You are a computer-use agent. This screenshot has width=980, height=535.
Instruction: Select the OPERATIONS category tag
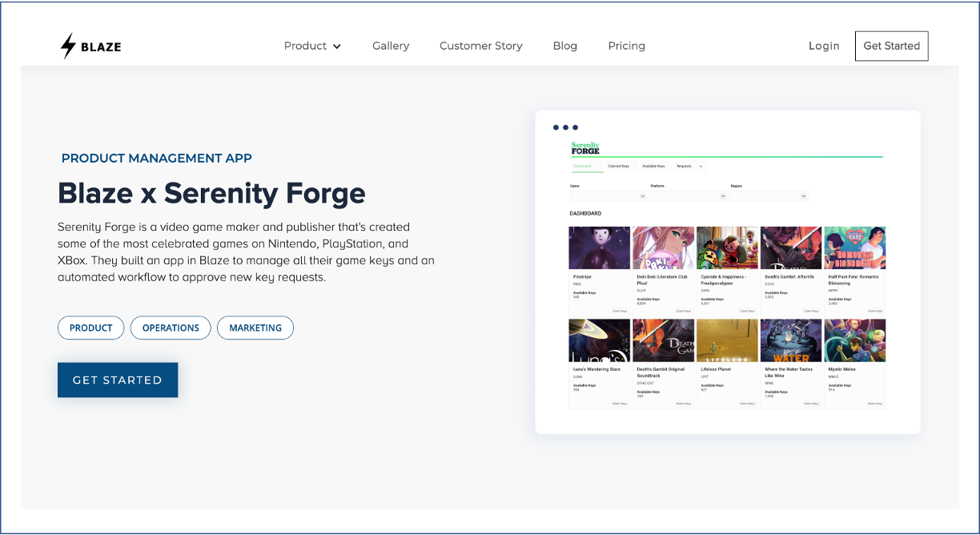pyautogui.click(x=171, y=328)
